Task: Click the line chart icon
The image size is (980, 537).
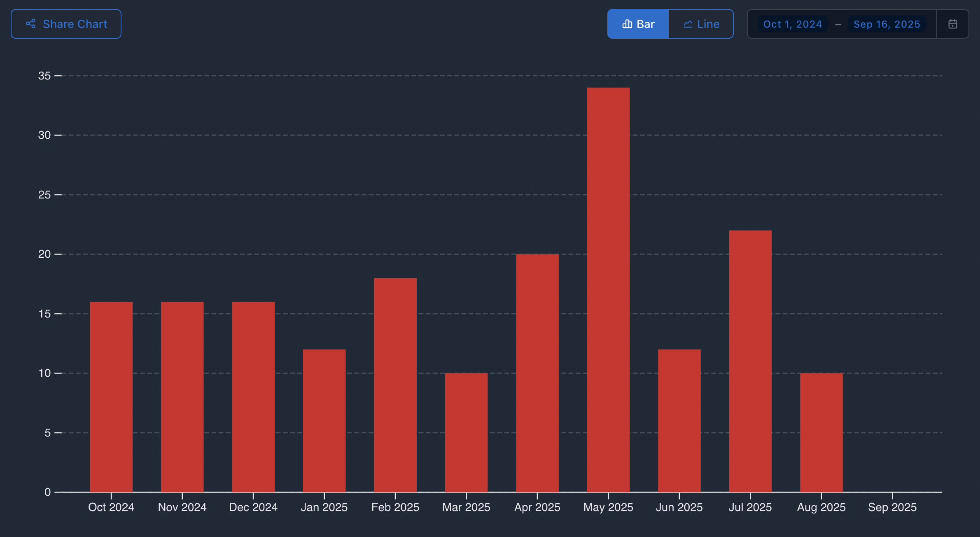Action: coord(688,24)
